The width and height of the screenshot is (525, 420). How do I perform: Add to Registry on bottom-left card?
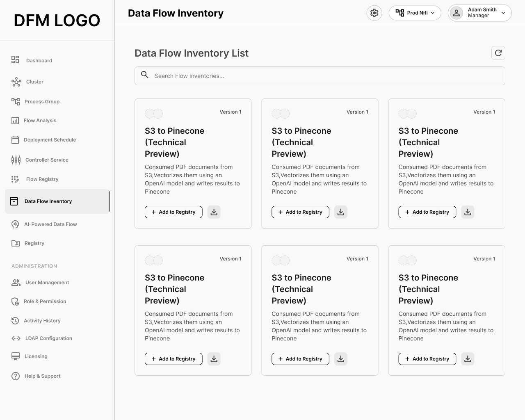[x=173, y=359]
